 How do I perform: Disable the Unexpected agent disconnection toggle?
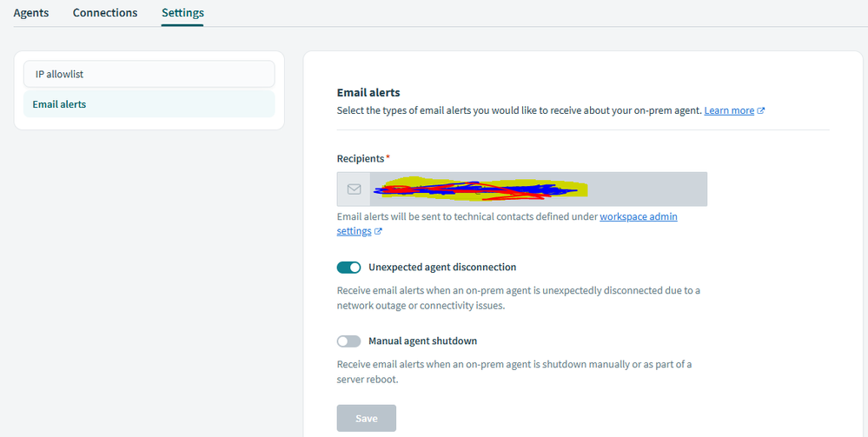[x=348, y=268]
